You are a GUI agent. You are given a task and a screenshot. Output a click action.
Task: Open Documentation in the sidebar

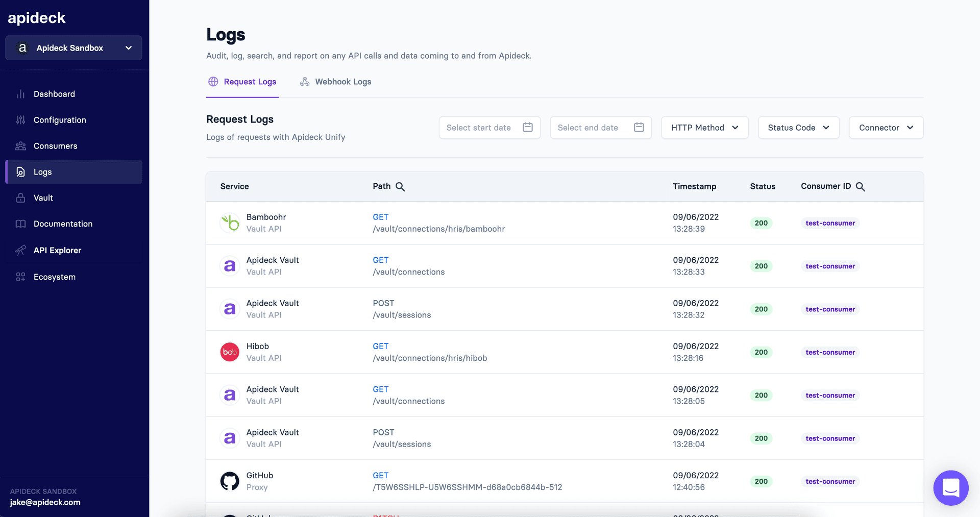coord(73,224)
